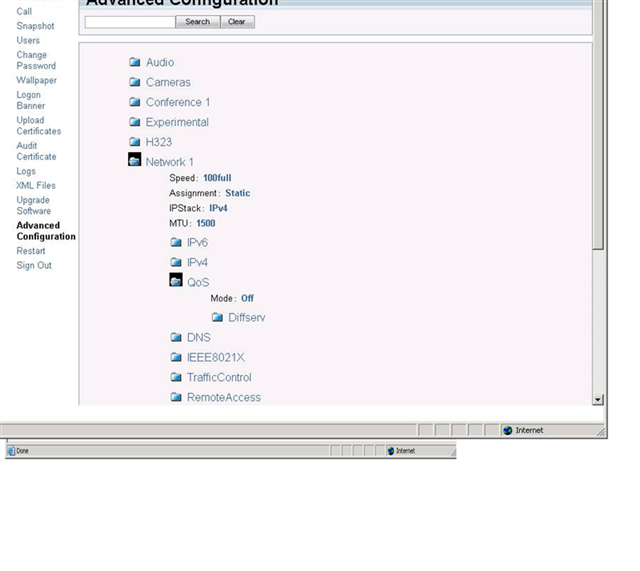The width and height of the screenshot is (640, 571).
Task: Expand the H323 label
Action: point(159,142)
